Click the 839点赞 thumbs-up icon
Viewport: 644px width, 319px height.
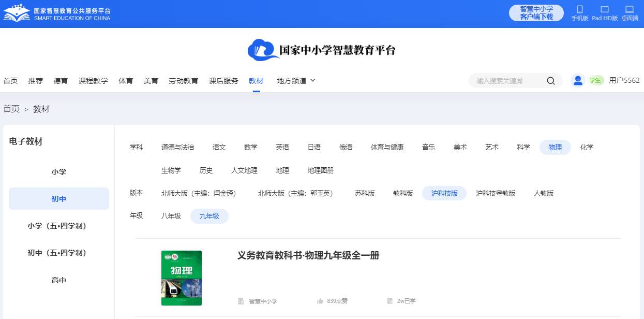pos(320,301)
